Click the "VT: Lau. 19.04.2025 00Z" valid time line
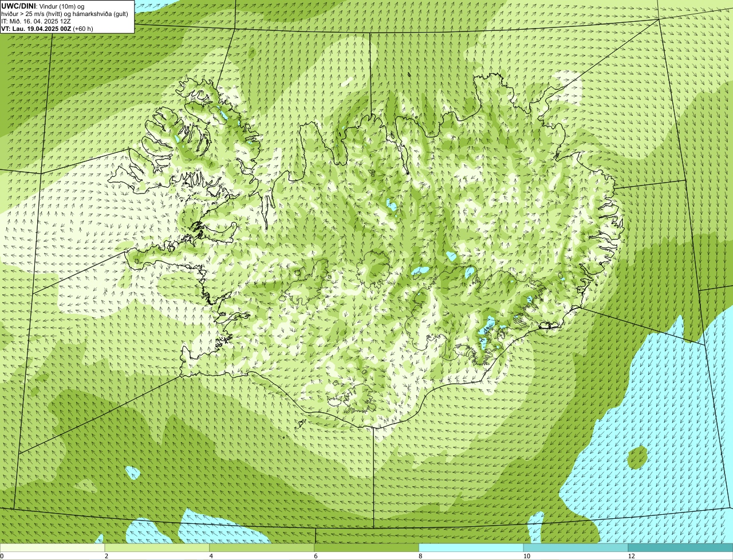 point(47,29)
